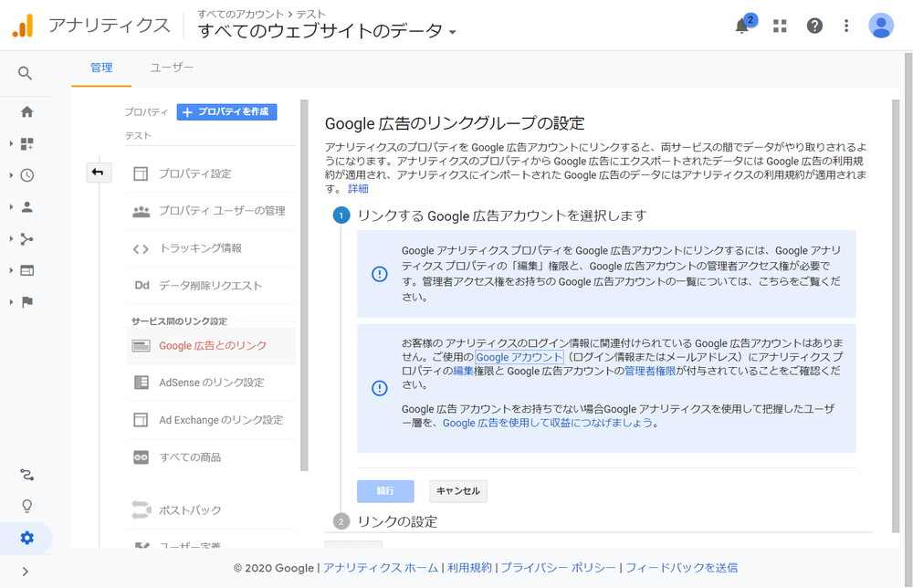Viewport: 913px width, 588px height.
Task: Click the プロパティ設定 icon
Action: (141, 173)
